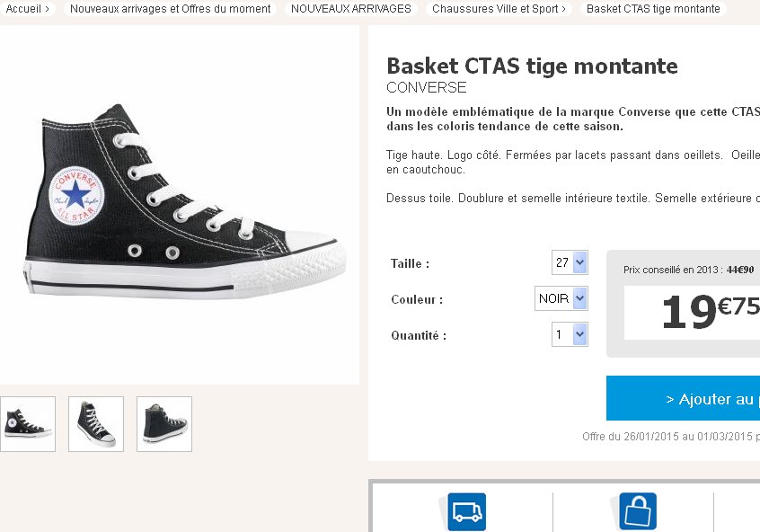Click the 'Basket CTAS tige montante' product heading
Image resolution: width=760 pixels, height=532 pixels.
(532, 66)
